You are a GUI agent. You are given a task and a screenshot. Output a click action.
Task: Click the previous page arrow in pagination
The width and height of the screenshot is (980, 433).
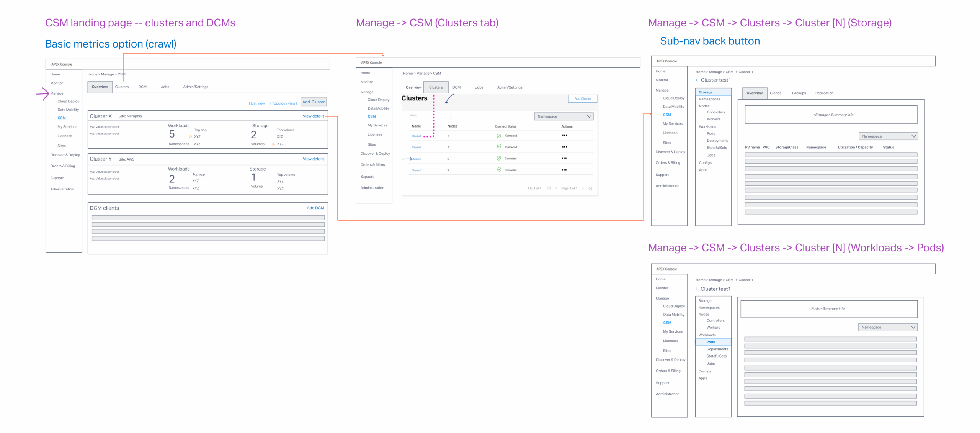click(556, 189)
